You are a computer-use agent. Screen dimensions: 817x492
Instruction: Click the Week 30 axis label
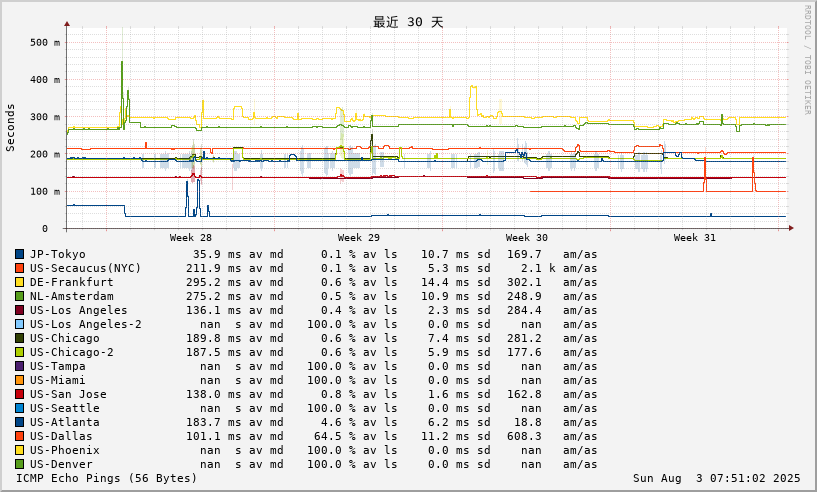[x=527, y=238]
